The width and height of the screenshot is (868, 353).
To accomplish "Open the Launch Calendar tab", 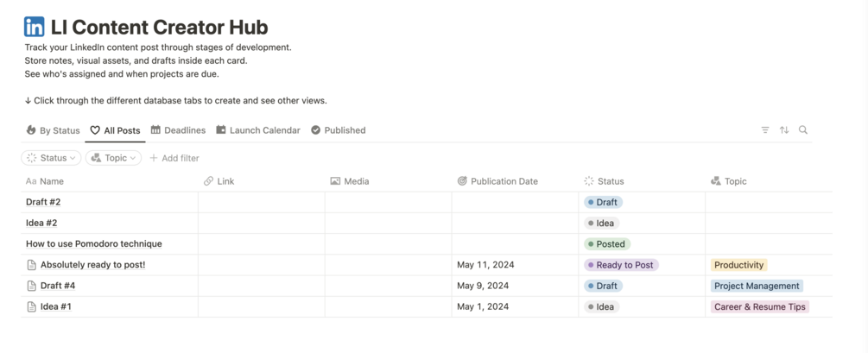I will [258, 130].
